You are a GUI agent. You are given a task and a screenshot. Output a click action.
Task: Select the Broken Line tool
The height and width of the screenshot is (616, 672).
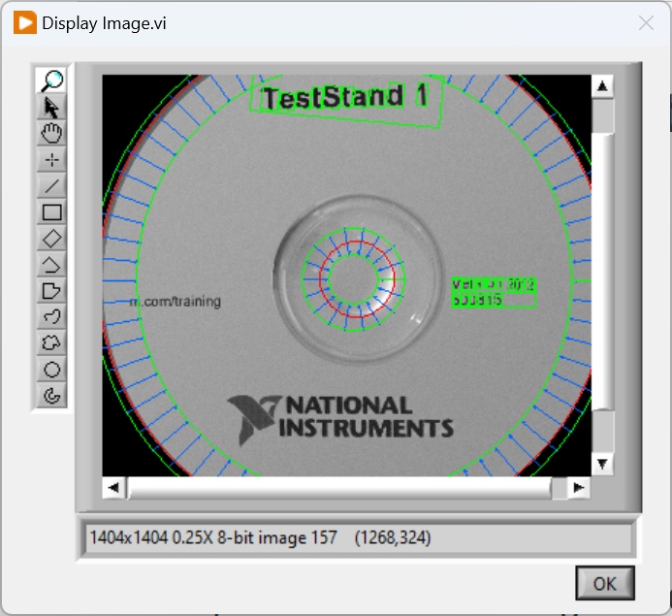pyautogui.click(x=51, y=265)
